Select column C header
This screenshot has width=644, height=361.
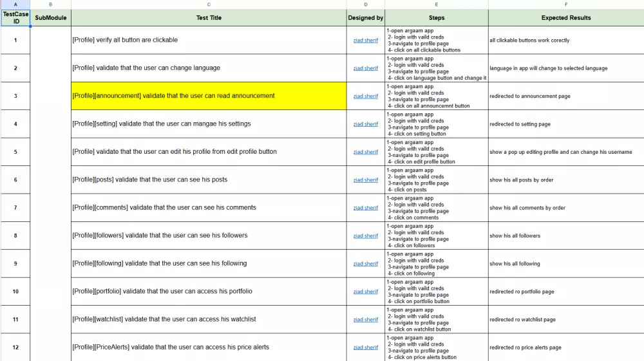click(209, 5)
